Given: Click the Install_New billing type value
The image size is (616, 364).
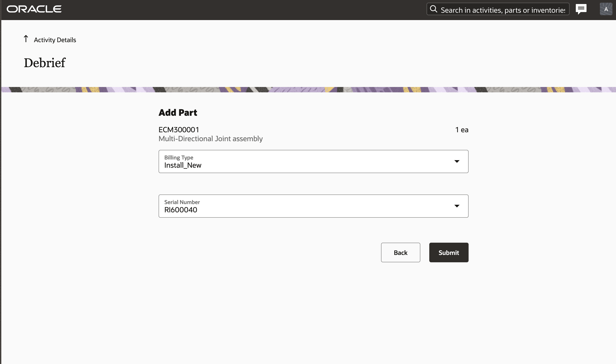Looking at the screenshot, I should 183,165.
